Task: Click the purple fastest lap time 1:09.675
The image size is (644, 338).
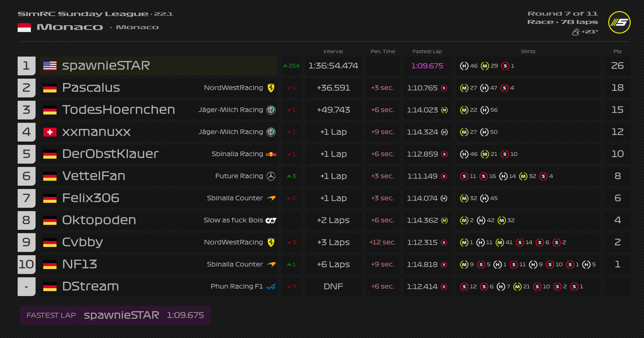Action: click(427, 66)
